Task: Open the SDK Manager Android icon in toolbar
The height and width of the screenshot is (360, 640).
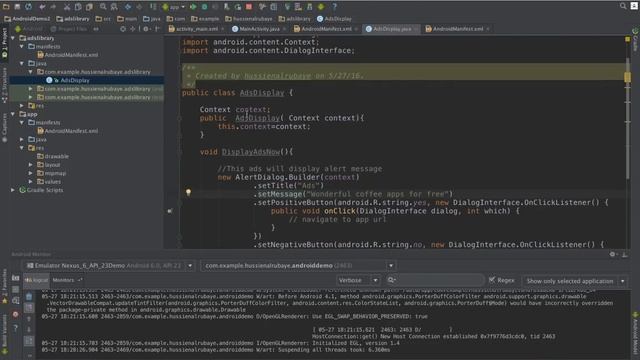Action: coord(321,7)
